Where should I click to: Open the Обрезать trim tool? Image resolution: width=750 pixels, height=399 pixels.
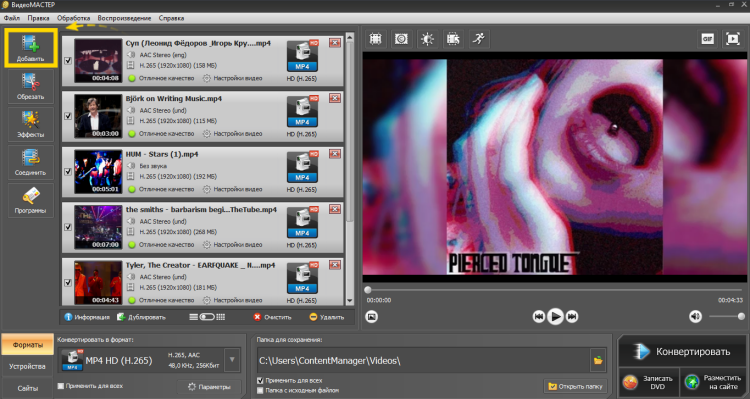pyautogui.click(x=31, y=86)
